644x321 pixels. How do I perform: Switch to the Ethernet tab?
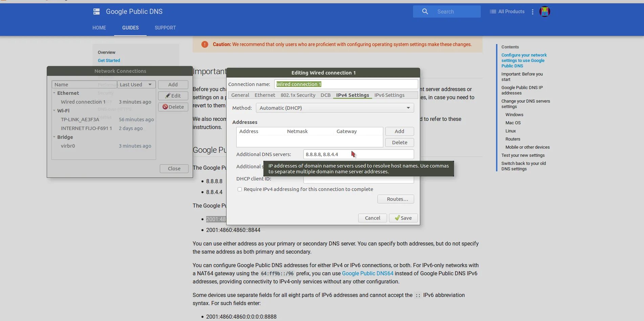click(x=265, y=95)
